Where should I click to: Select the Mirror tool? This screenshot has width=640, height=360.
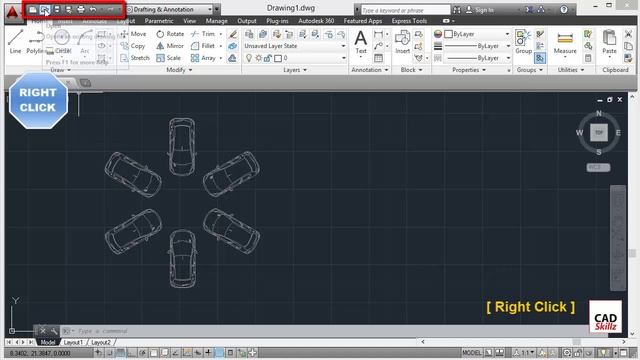click(x=170, y=46)
